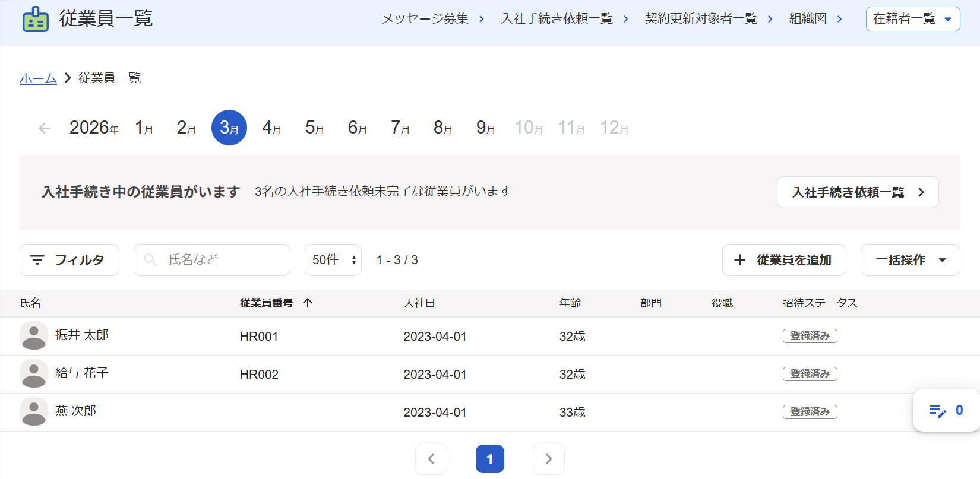This screenshot has height=479, width=980.
Task: Select 2月 in month selector
Action: (186, 128)
